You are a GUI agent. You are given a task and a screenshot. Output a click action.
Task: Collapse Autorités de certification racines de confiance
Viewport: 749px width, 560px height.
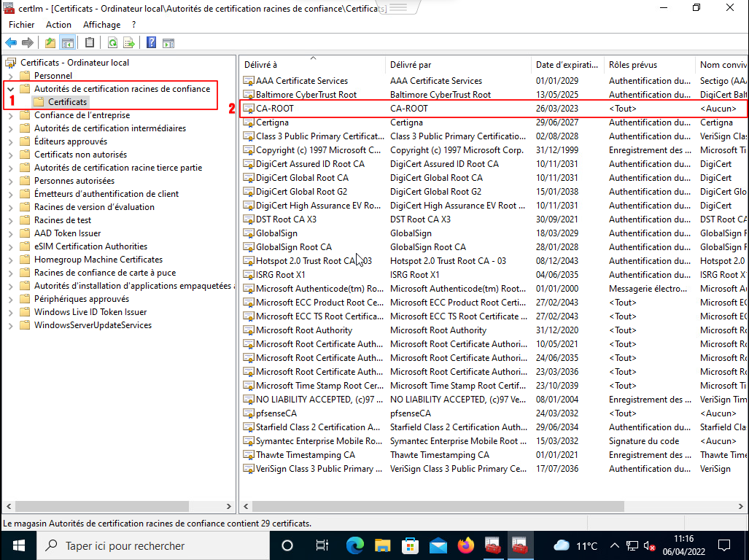(10, 89)
